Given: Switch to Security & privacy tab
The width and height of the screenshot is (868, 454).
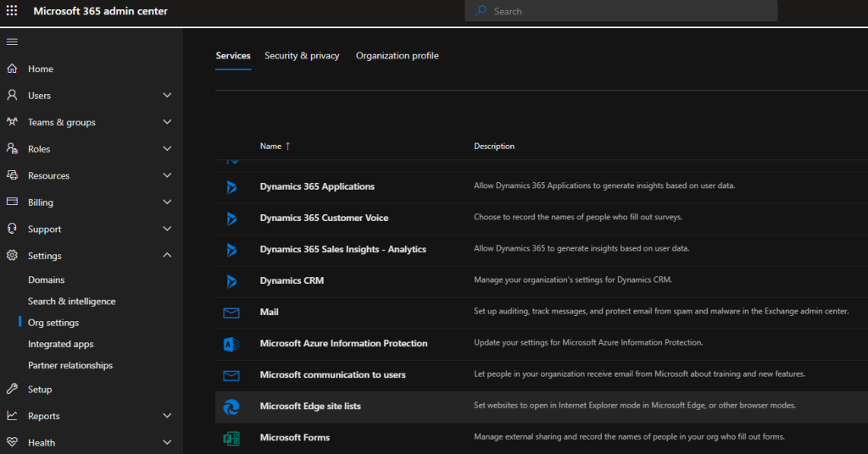Looking at the screenshot, I should click(302, 55).
